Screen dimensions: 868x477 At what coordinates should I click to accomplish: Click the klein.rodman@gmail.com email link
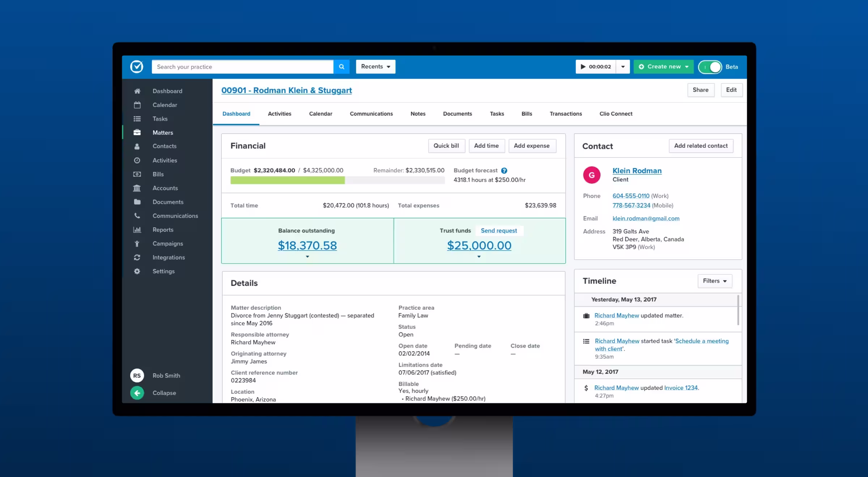click(x=646, y=218)
